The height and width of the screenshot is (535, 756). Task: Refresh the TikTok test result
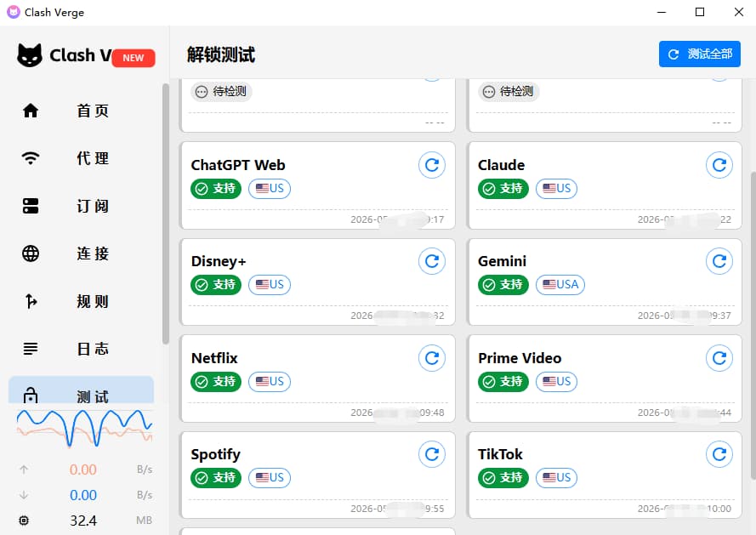coord(719,454)
